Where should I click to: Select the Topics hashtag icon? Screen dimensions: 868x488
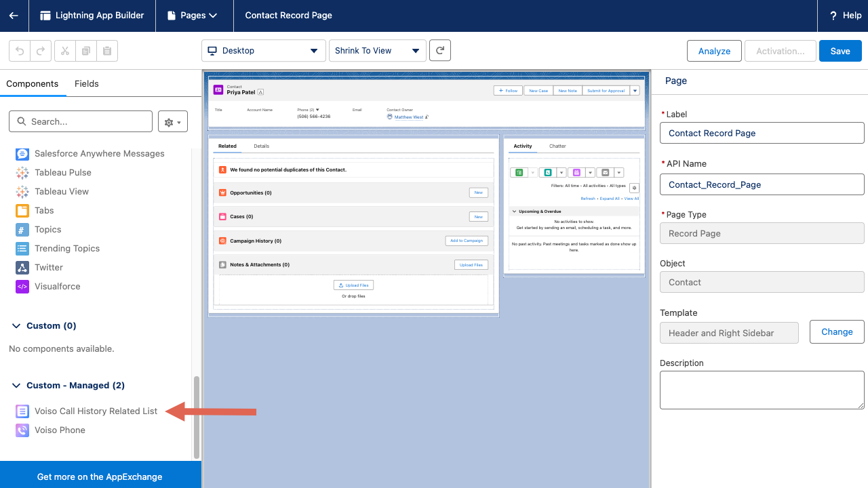22,230
